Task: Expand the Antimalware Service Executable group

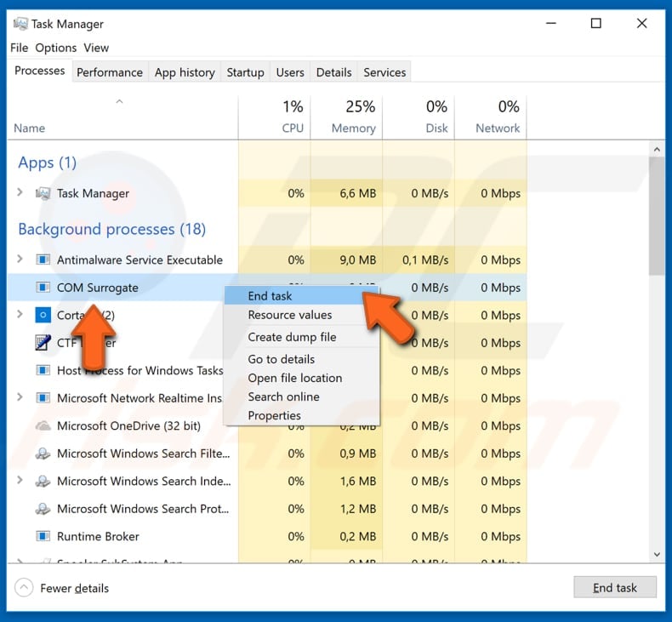Action: pos(20,260)
